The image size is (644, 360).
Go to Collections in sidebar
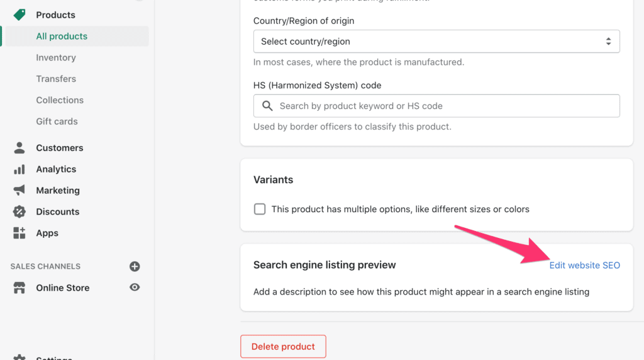[x=60, y=100]
